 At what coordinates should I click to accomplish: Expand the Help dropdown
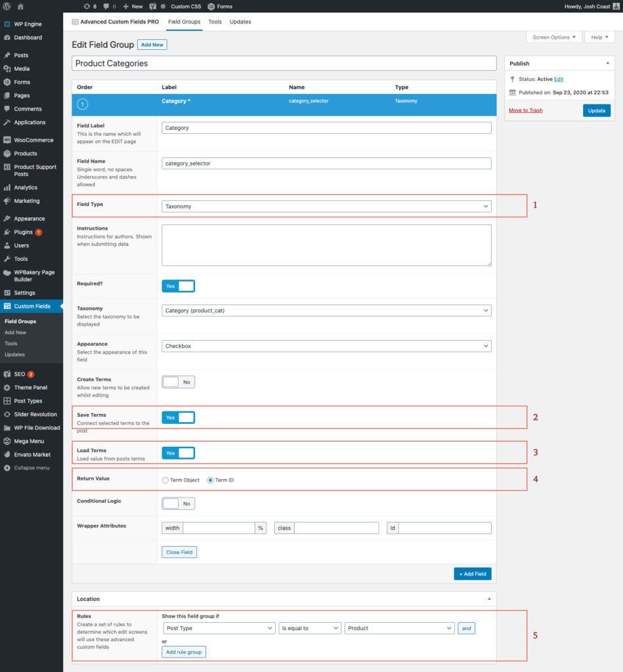click(x=600, y=37)
